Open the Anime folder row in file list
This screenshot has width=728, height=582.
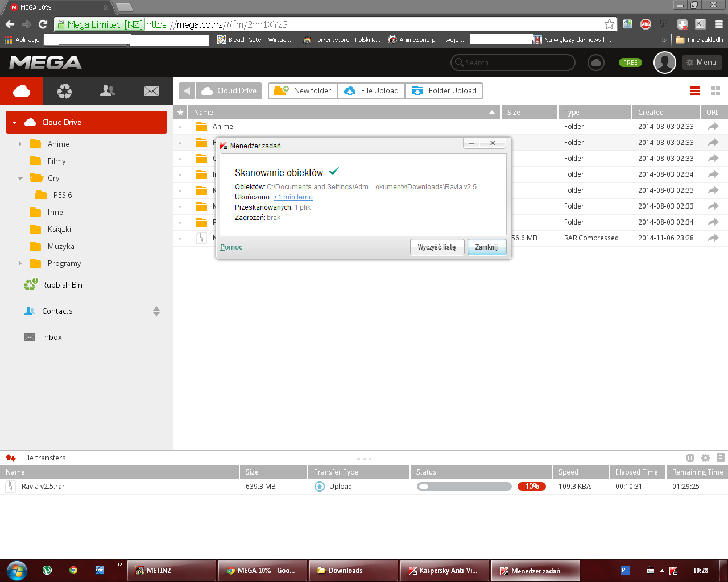450,127
